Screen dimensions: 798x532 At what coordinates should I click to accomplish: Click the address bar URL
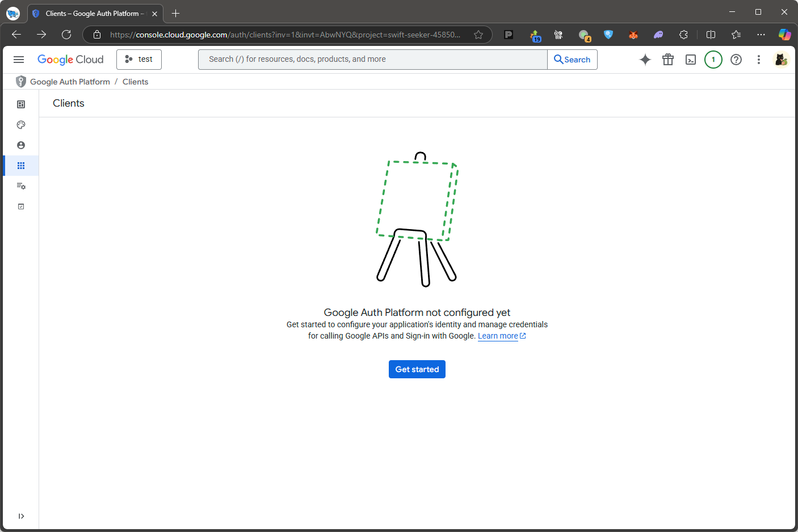click(285, 35)
